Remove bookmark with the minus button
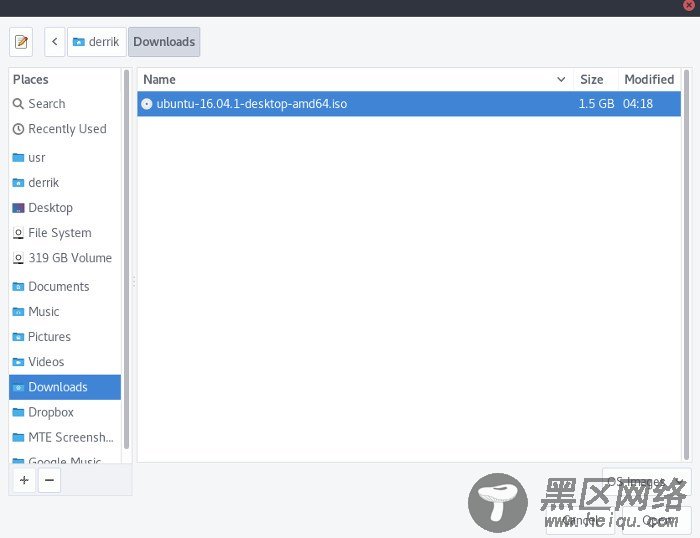This screenshot has width=700, height=538. coord(49,480)
